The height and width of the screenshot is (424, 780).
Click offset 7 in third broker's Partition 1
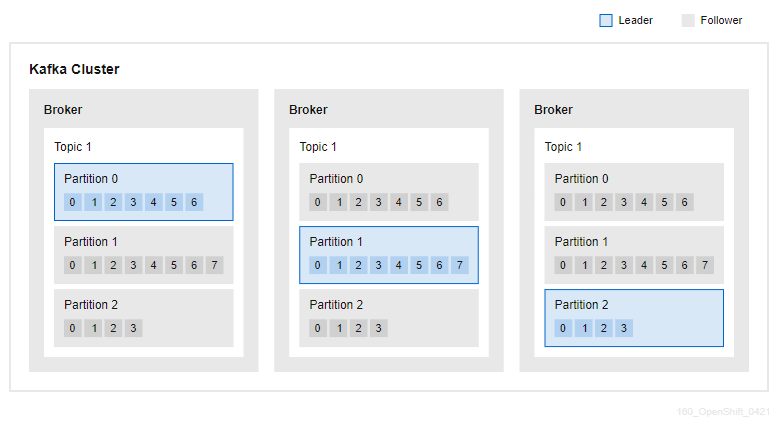click(x=705, y=265)
